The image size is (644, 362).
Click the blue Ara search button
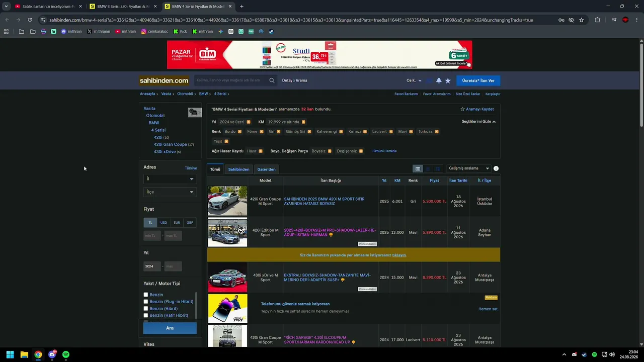pyautogui.click(x=170, y=328)
